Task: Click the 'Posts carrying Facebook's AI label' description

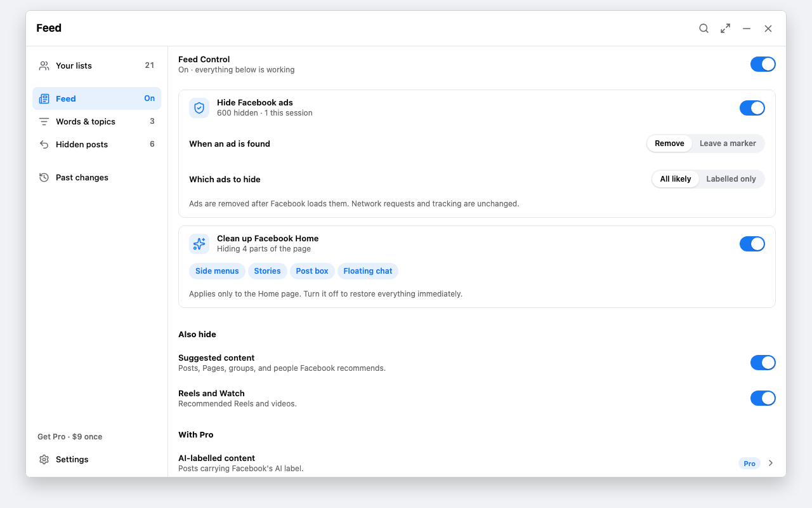Action: [x=241, y=469]
